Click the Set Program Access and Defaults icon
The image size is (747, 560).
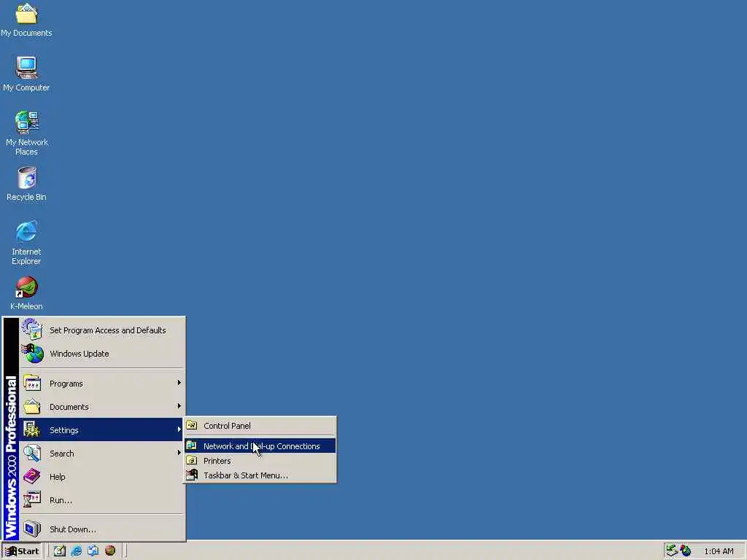coord(32,330)
